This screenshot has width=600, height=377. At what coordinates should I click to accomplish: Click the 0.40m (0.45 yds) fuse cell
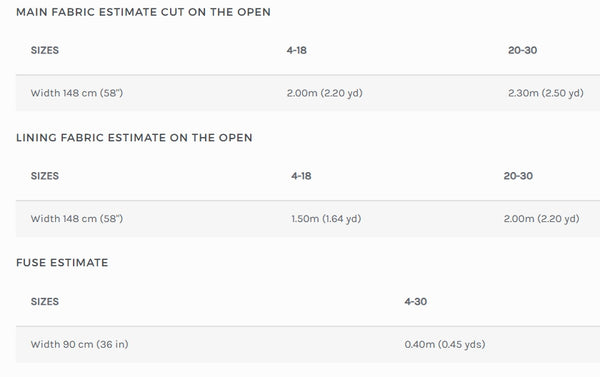(445, 344)
